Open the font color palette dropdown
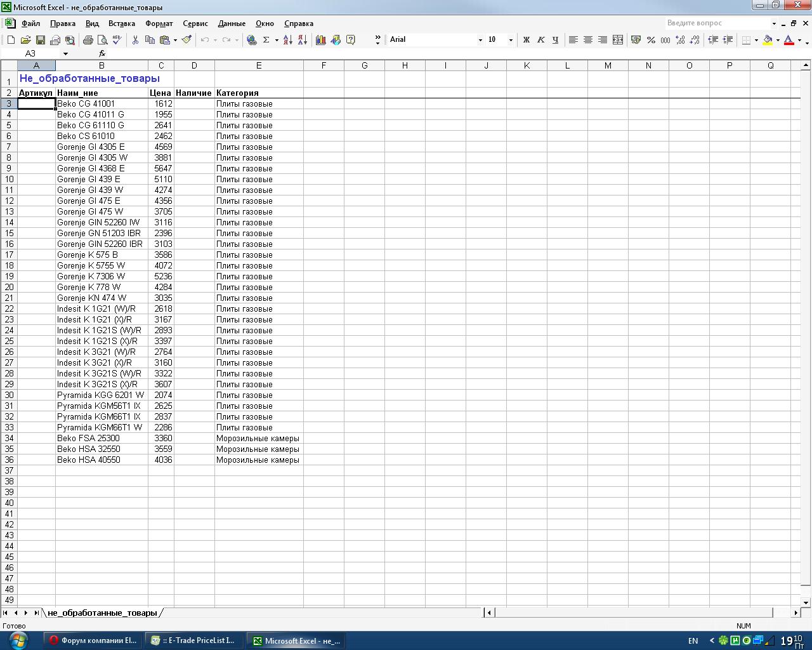Screen dimensions: 812x650 coord(799,40)
